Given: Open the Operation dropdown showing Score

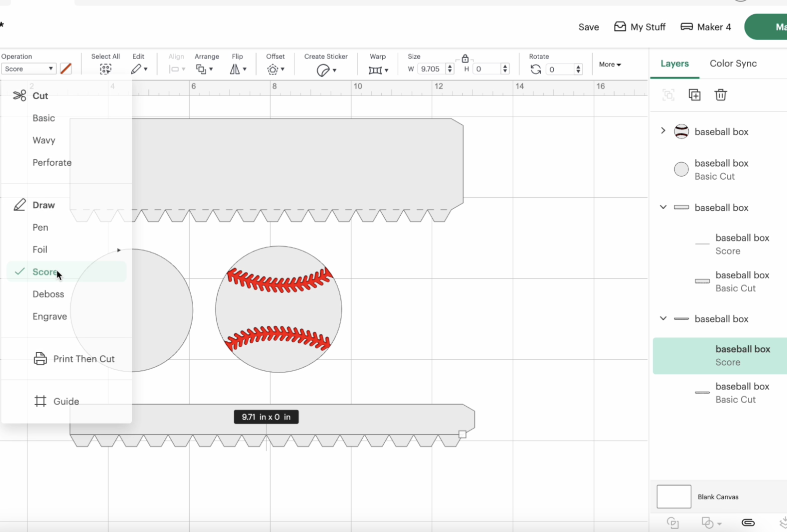Looking at the screenshot, I should coord(29,69).
